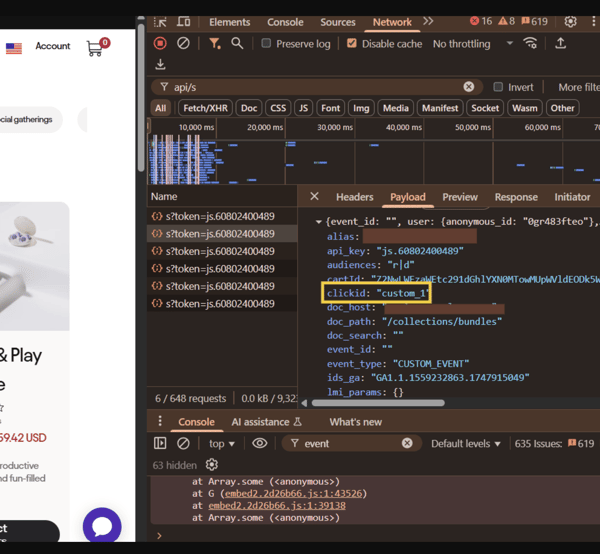Open Default levels dropdown
This screenshot has width=600, height=554.
(466, 443)
